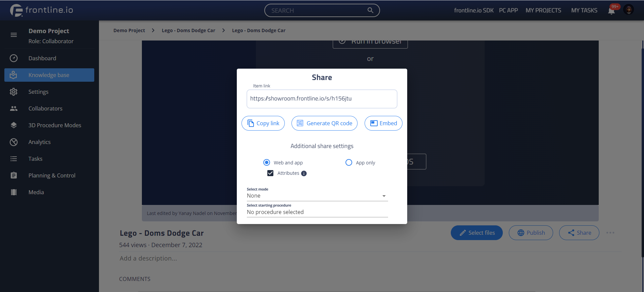Click the Generate QR code button
The image size is (644, 292).
[324, 123]
